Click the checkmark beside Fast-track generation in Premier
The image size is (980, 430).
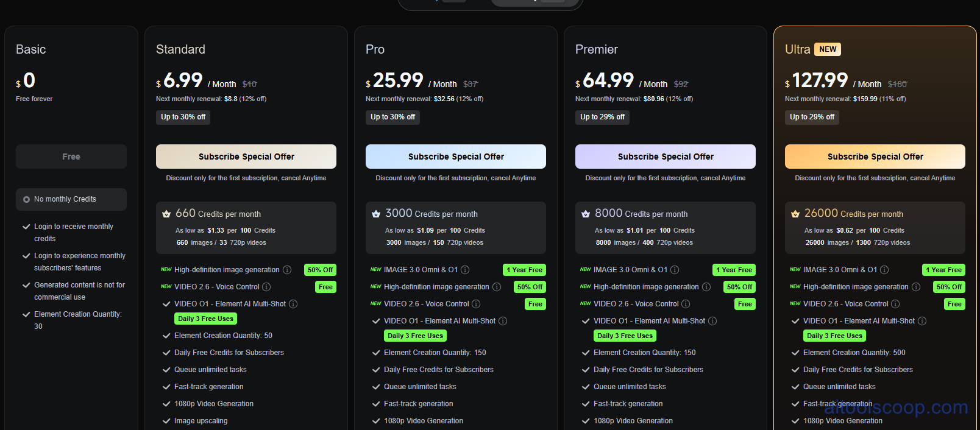point(586,403)
